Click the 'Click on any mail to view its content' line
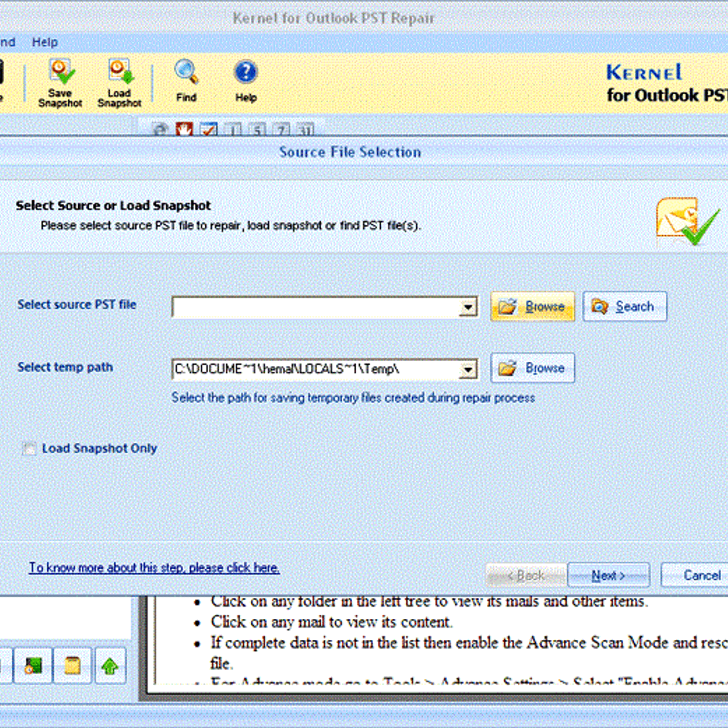The height and width of the screenshot is (728, 728). (331, 622)
